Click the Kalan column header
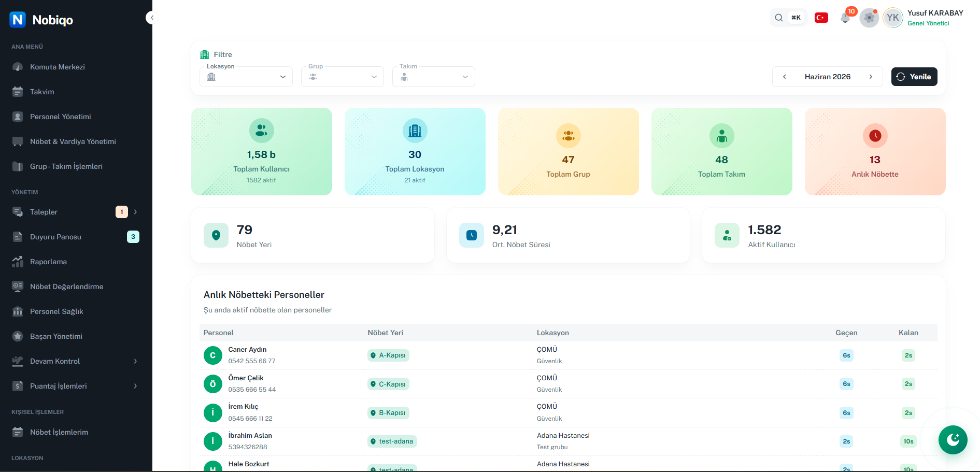The height and width of the screenshot is (472, 980). coord(908,333)
